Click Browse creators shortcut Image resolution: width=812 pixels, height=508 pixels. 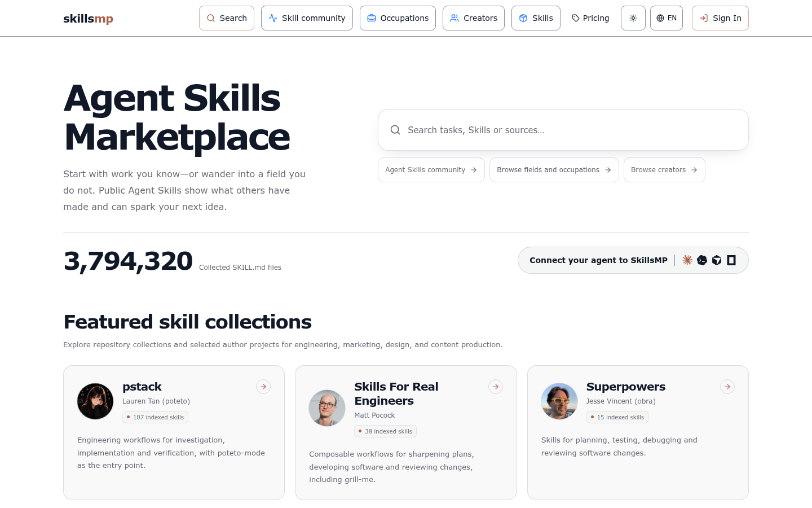click(664, 170)
